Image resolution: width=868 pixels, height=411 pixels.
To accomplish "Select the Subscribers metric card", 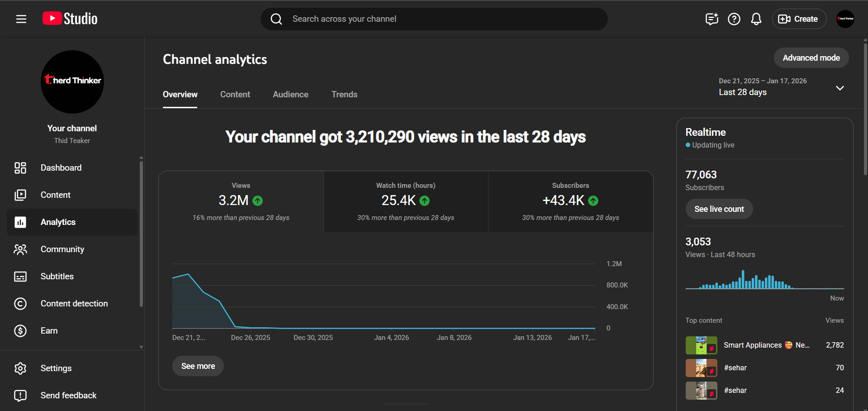I will pos(570,202).
